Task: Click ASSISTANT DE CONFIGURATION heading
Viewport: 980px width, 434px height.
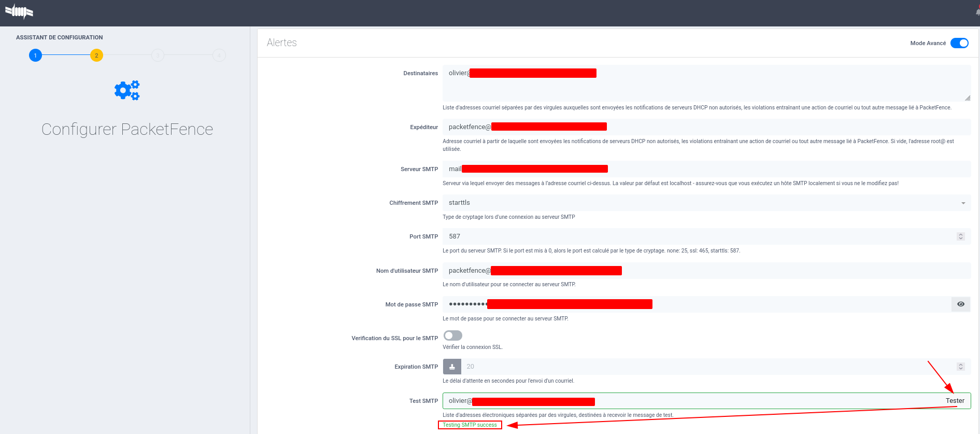Action: (60, 37)
